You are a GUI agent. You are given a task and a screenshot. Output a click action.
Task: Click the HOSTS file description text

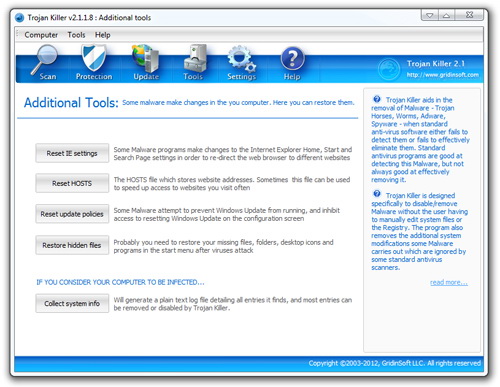[232, 184]
